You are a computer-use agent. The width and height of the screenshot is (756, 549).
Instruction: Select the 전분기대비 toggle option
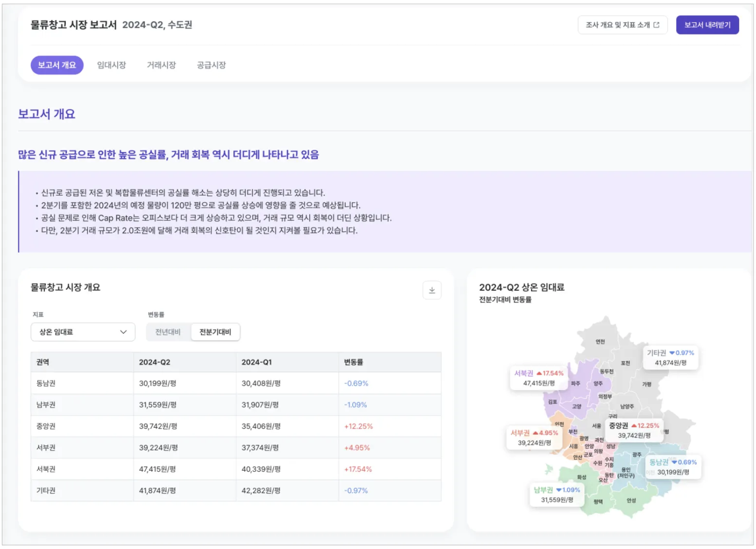(215, 332)
